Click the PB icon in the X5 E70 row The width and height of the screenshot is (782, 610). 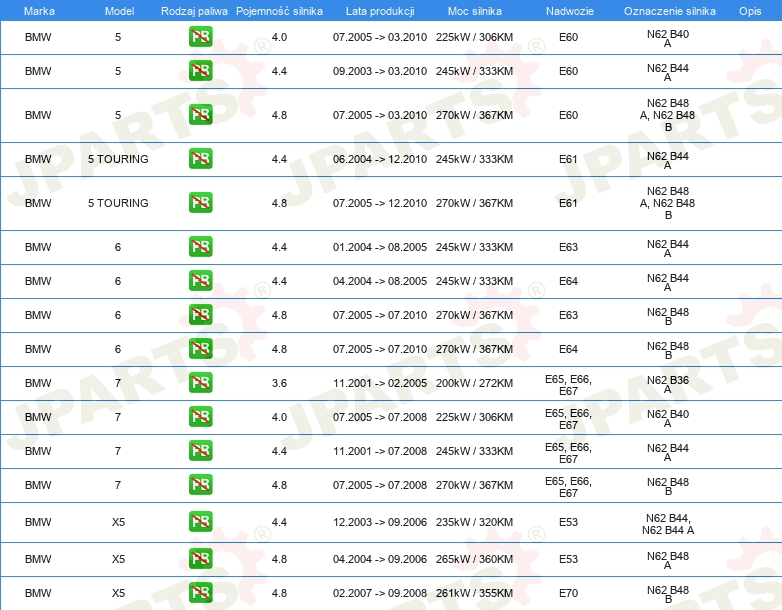(200, 593)
